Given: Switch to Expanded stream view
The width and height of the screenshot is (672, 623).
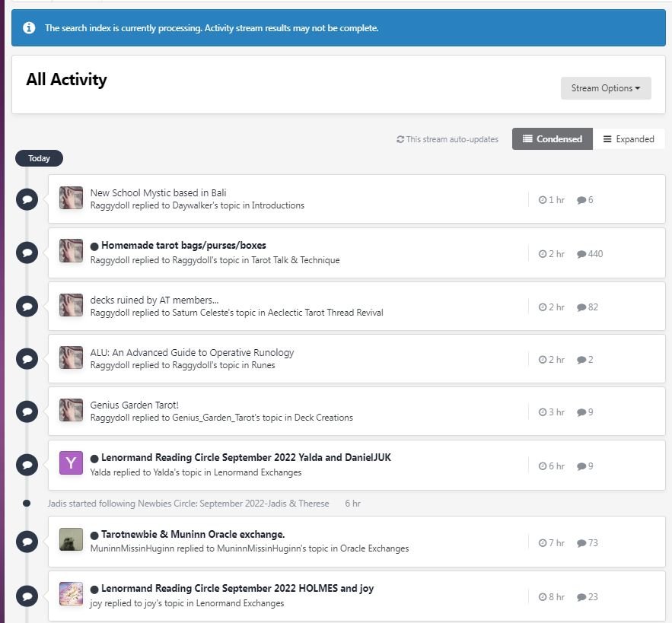Looking at the screenshot, I should (x=629, y=139).
